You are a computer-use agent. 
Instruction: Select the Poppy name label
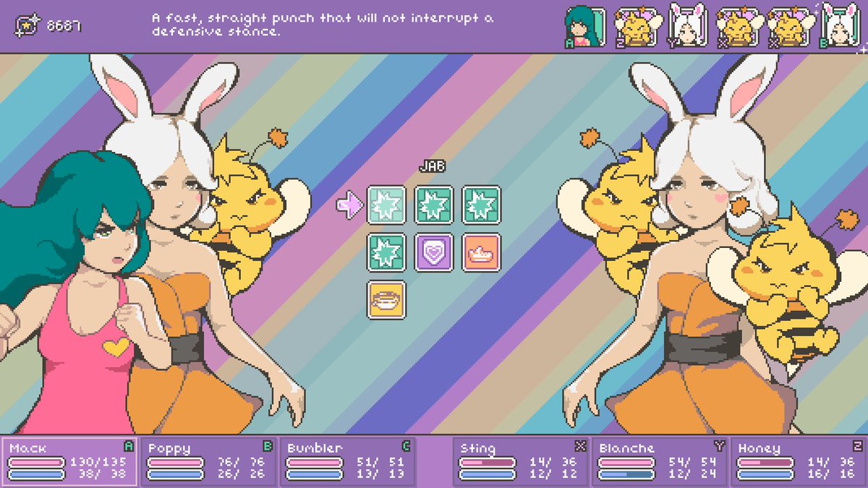point(169,449)
